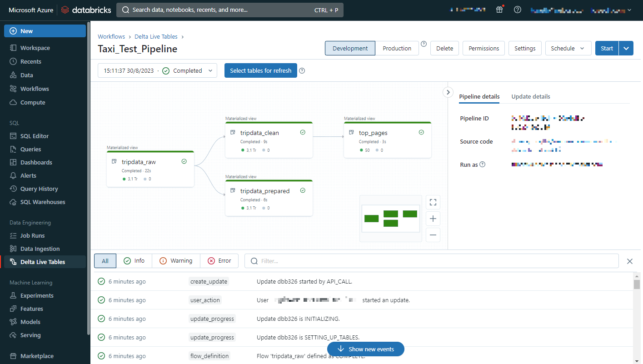Image resolution: width=643 pixels, height=364 pixels.
Task: Open the help question mark icon
Action: (517, 10)
